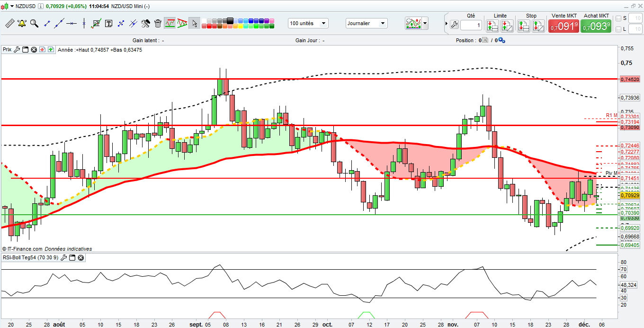Open the Fibonacci/indicator overlay tool
Screen dimensions: 644x328
click(x=96, y=23)
